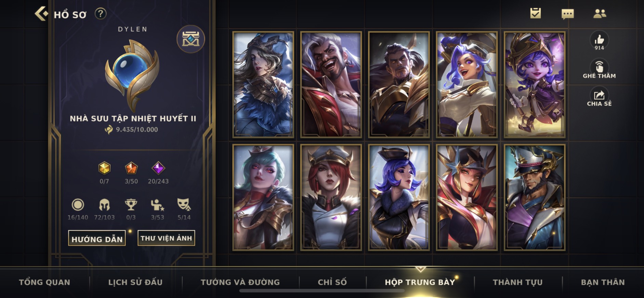
Task: Tap the helmet icon showing 72/103
Action: [x=104, y=205]
